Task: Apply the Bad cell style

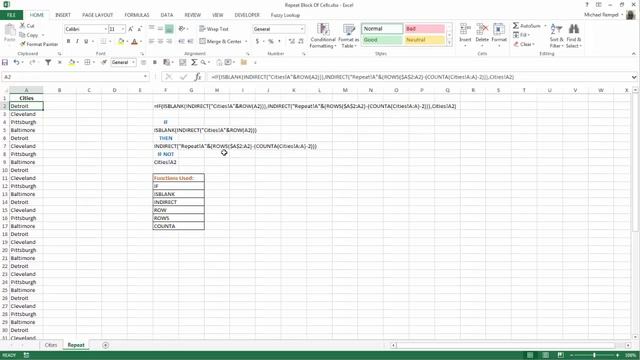Action: (x=424, y=29)
